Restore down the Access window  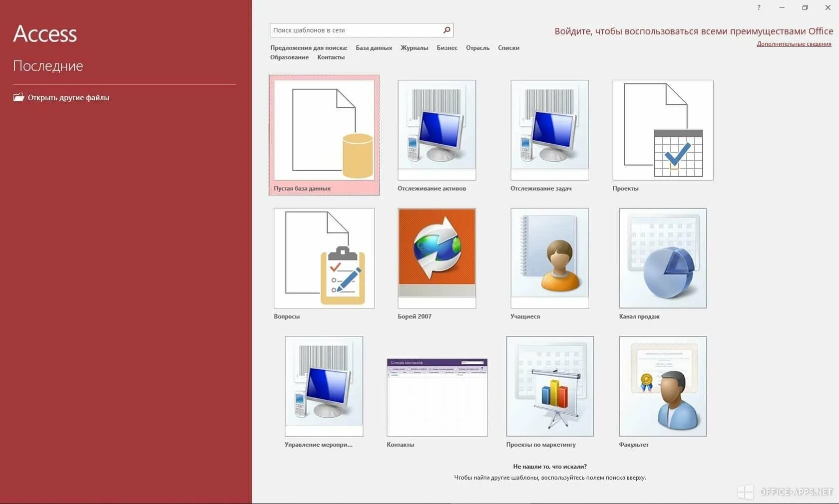[805, 7]
